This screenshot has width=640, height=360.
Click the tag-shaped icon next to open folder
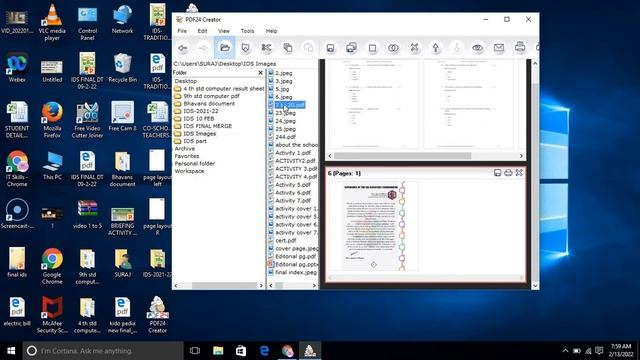[x=245, y=48]
